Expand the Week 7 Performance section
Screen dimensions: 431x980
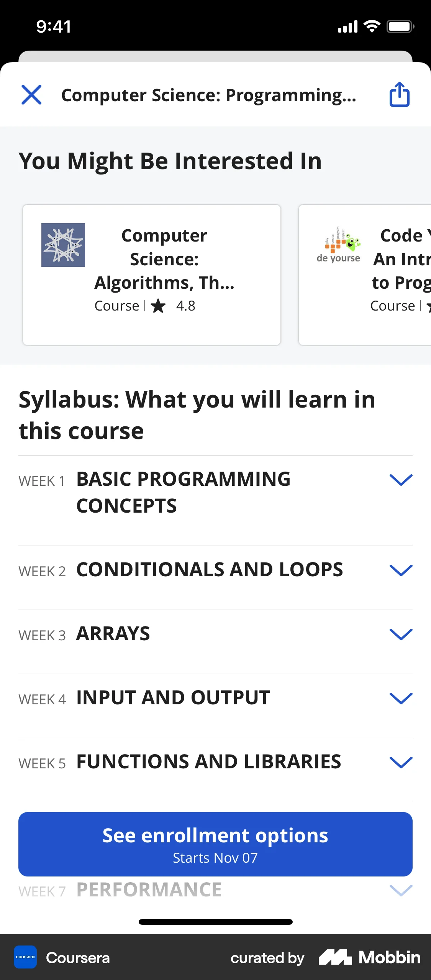tap(401, 890)
